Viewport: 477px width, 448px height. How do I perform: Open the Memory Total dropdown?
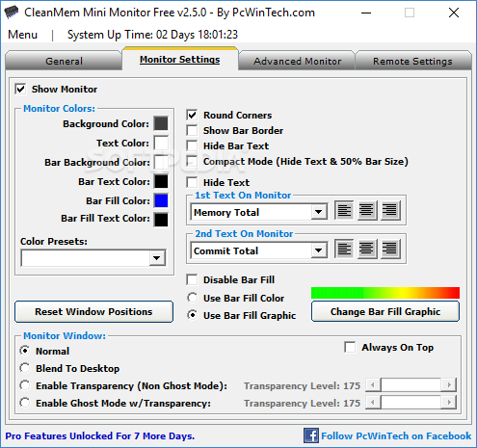coord(319,212)
